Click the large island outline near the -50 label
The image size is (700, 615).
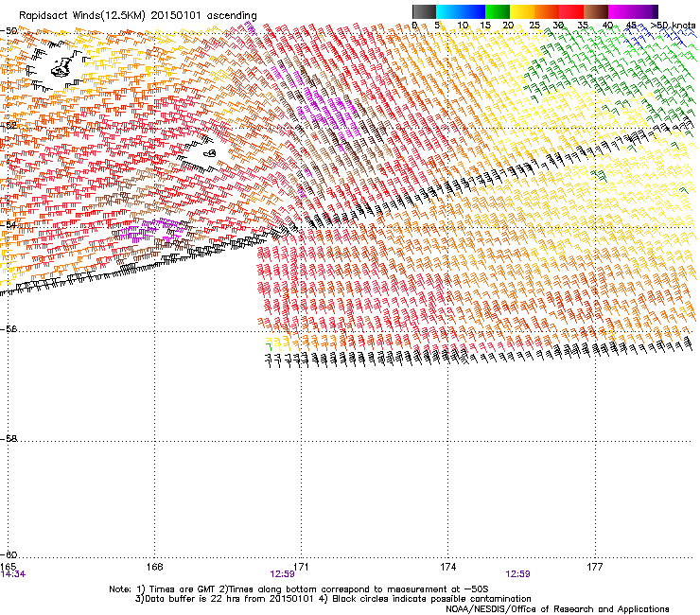[61, 67]
